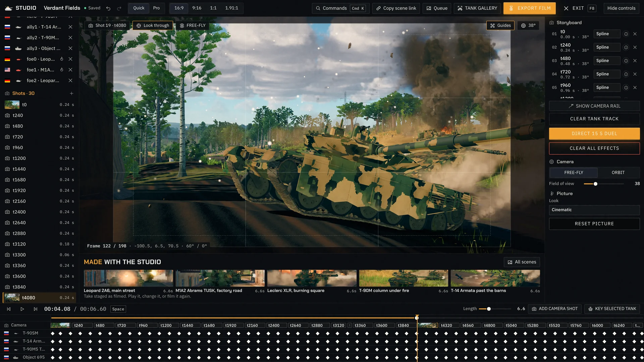Open Leclerc XLR burning square scene thumbnail
This screenshot has height=362, width=644.
point(312,278)
